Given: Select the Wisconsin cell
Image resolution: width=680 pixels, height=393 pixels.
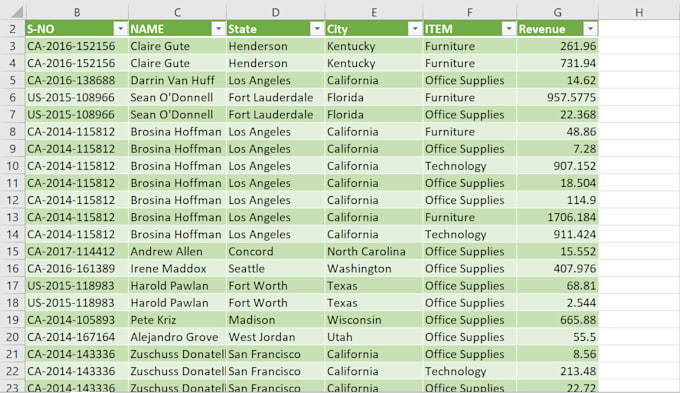Looking at the screenshot, I should coord(374,320).
